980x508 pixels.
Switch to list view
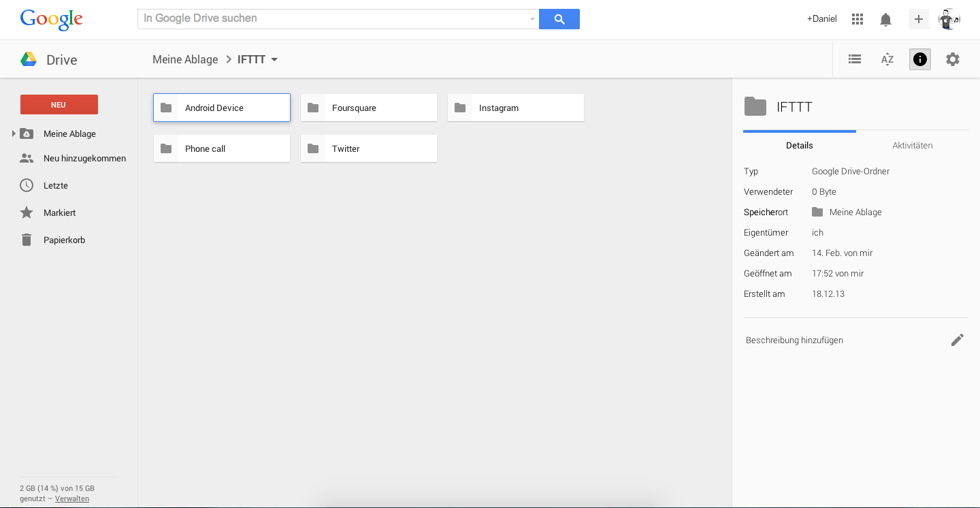(x=855, y=59)
